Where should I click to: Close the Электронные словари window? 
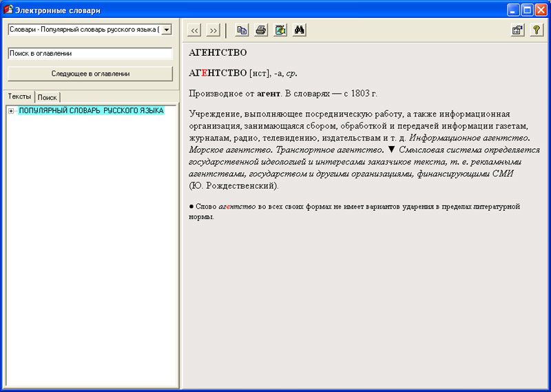pos(541,10)
